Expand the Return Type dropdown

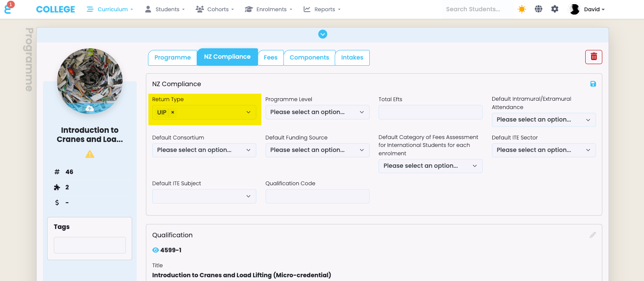[248, 112]
